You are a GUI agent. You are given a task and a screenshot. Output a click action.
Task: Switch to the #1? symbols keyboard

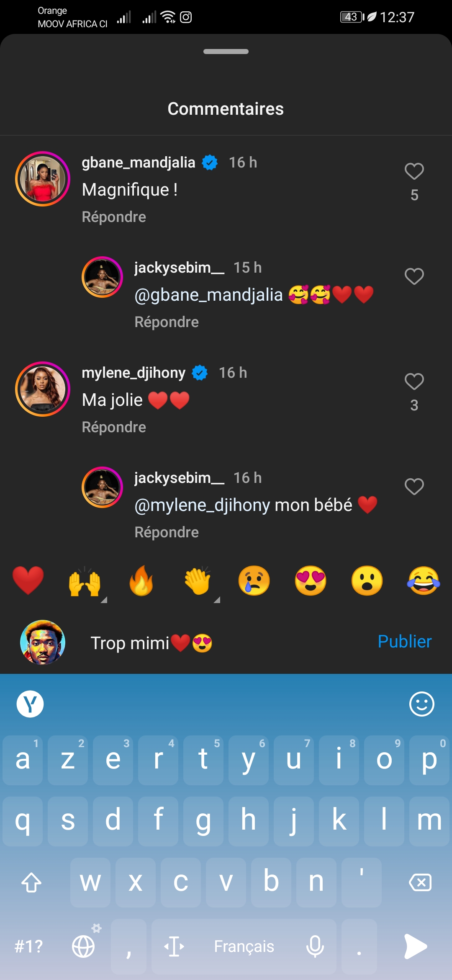[28, 946]
